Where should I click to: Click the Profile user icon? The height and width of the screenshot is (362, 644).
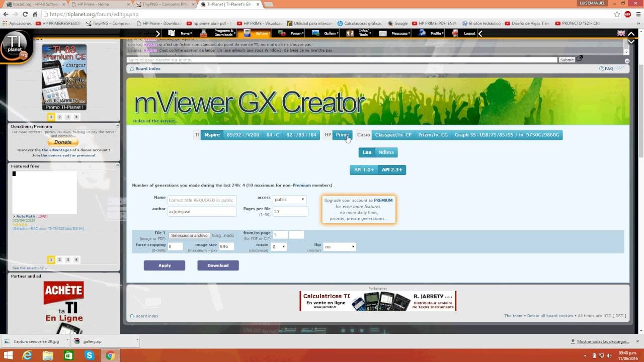tap(422, 33)
